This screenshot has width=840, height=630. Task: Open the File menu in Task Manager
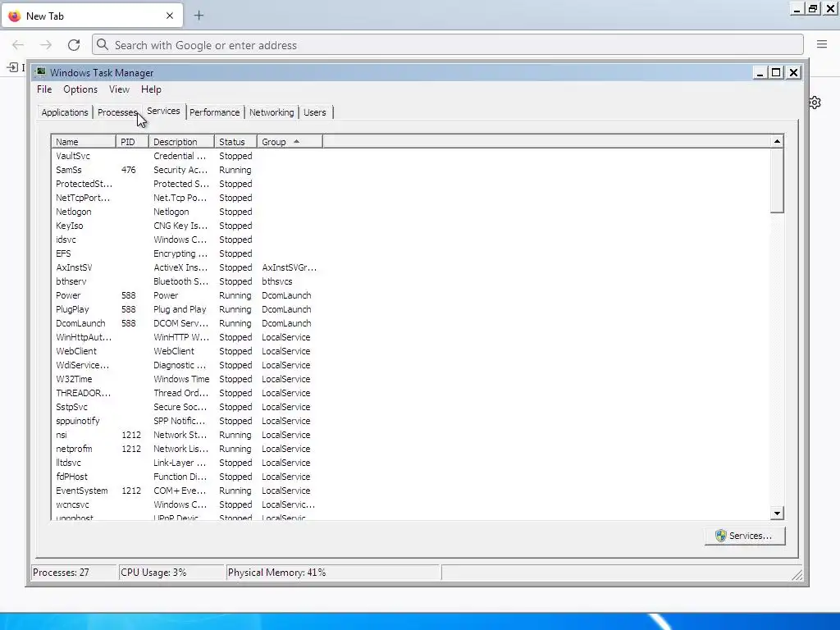(44, 89)
